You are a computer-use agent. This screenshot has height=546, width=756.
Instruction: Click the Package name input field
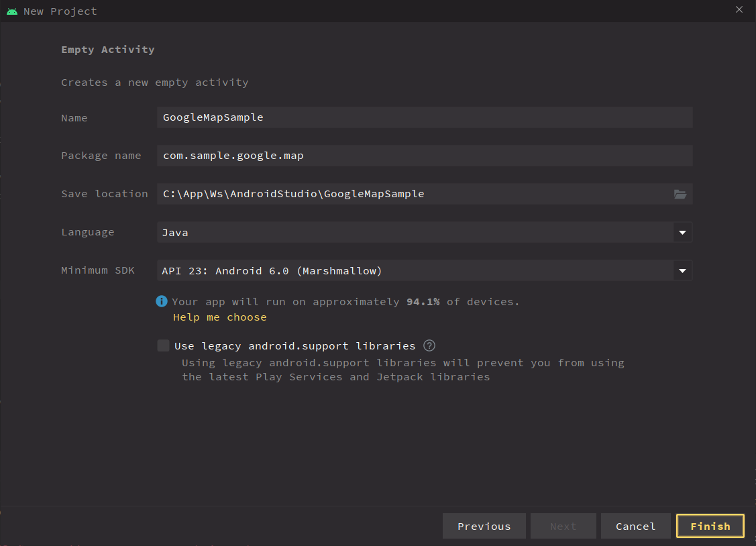click(x=425, y=156)
